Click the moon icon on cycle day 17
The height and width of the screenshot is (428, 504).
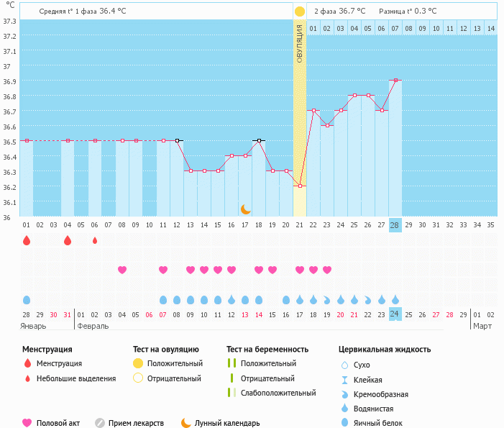(x=245, y=209)
